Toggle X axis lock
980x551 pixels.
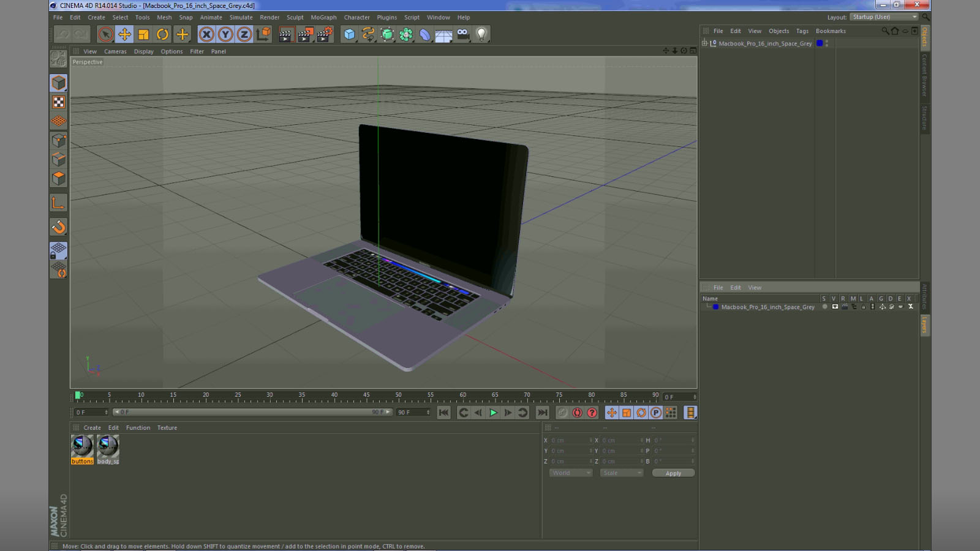click(206, 34)
